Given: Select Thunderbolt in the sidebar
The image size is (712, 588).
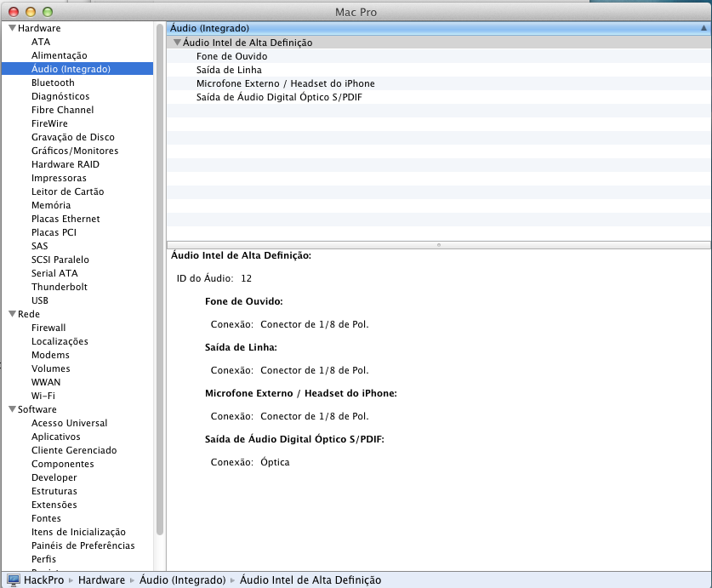Looking at the screenshot, I should (x=59, y=287).
